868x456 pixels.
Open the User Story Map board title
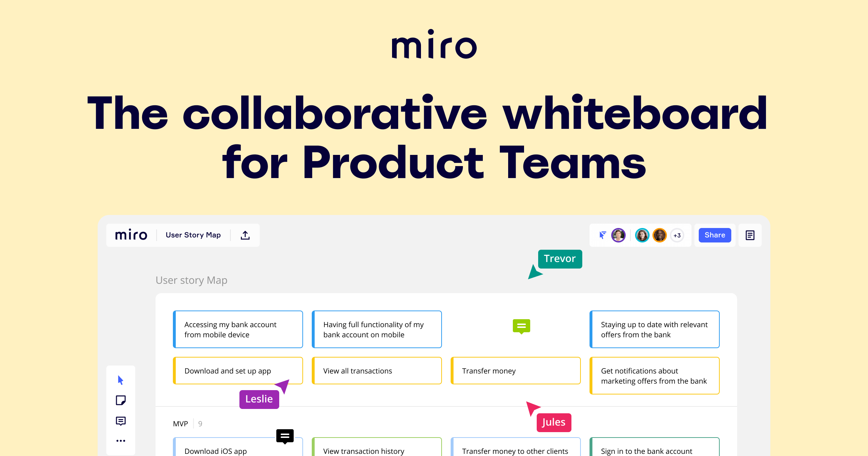[x=193, y=235]
